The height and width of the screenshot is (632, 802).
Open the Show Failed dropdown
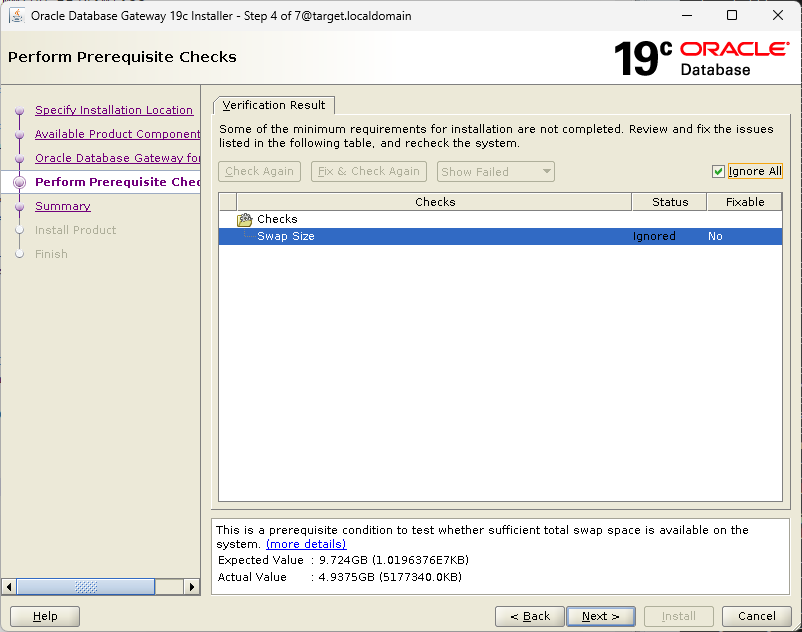496,171
